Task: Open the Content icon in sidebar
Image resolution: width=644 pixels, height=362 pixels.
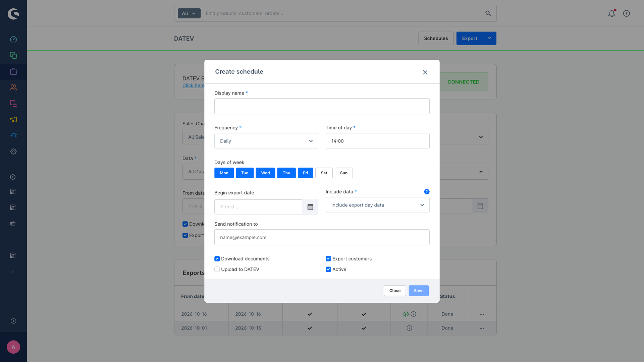Action: 13,103
